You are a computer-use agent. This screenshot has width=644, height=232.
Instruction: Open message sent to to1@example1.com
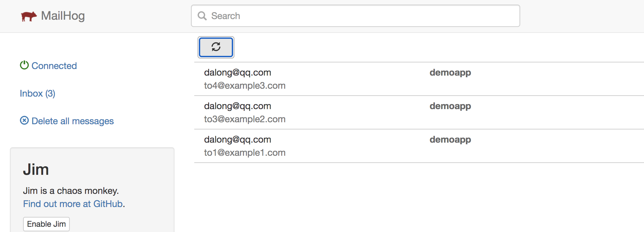coord(419,146)
